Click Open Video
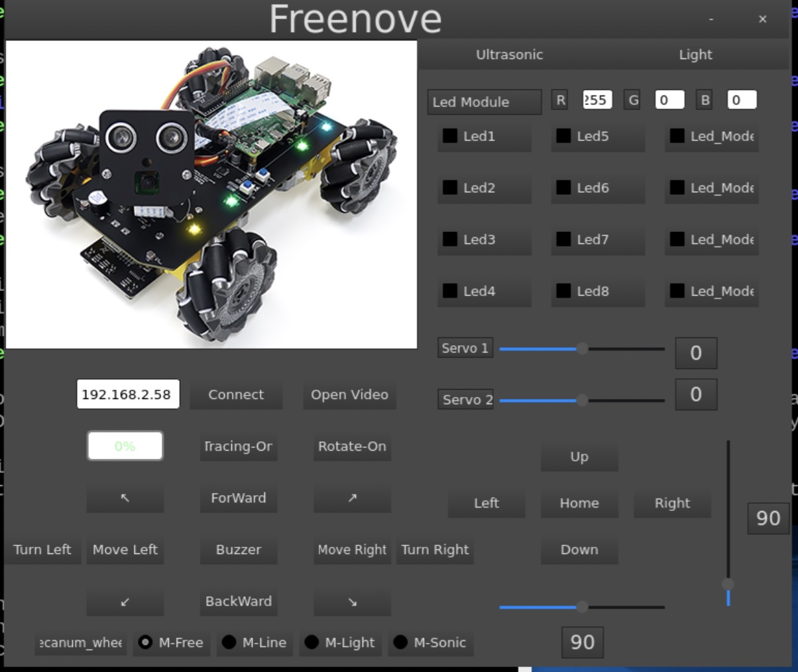This screenshot has width=798, height=672. coord(349,394)
